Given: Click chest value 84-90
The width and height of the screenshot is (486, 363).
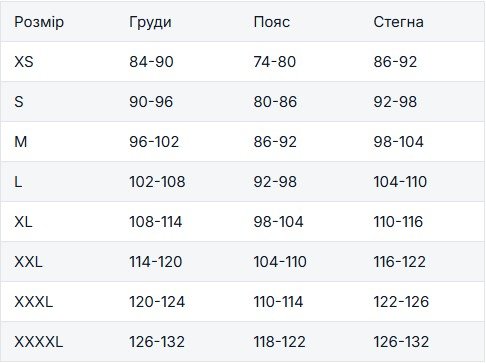Looking at the screenshot, I should point(151,62).
